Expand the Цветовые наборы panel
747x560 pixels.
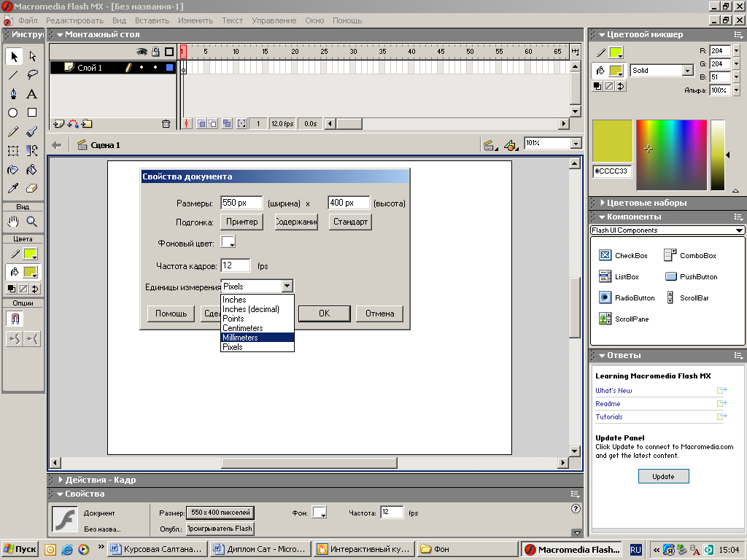[x=602, y=203]
